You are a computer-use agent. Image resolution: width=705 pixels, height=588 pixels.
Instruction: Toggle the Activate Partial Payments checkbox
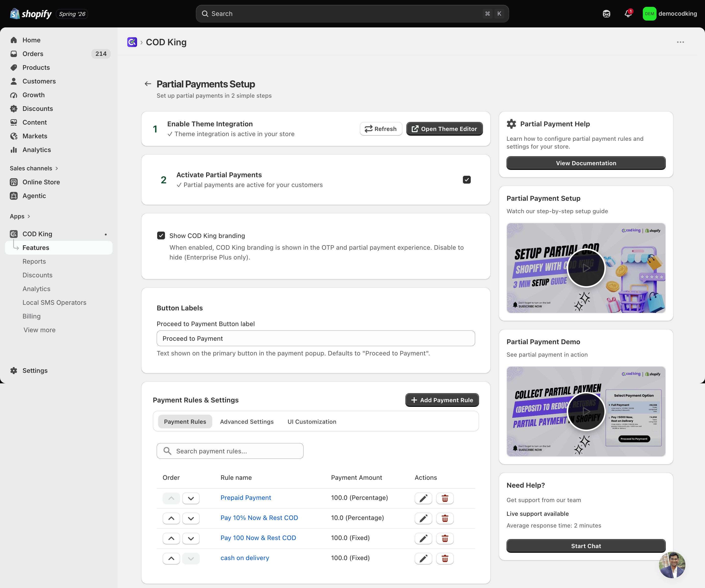click(467, 180)
